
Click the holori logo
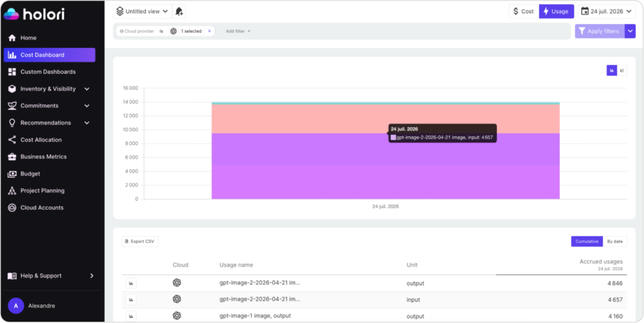coord(34,14)
